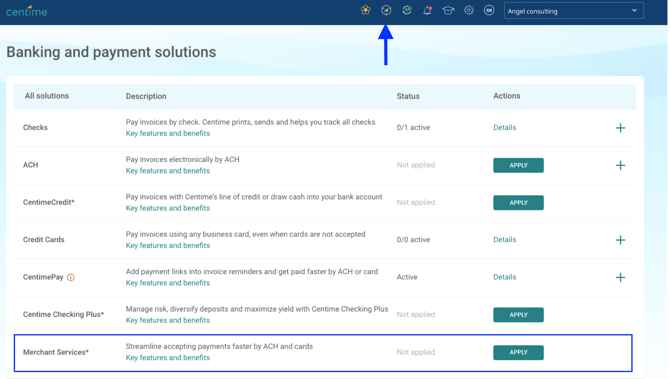670x379 pixels.
Task: Open the yellow flower icon in header
Action: pos(365,10)
